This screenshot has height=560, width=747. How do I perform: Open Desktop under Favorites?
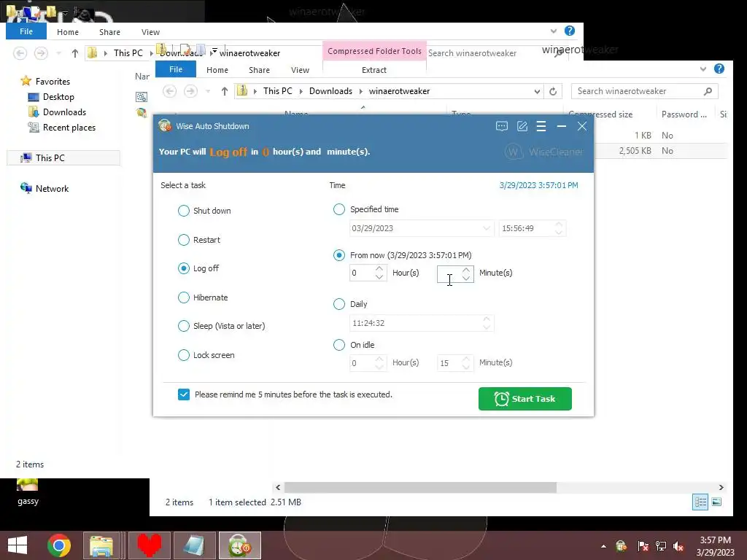(x=58, y=97)
